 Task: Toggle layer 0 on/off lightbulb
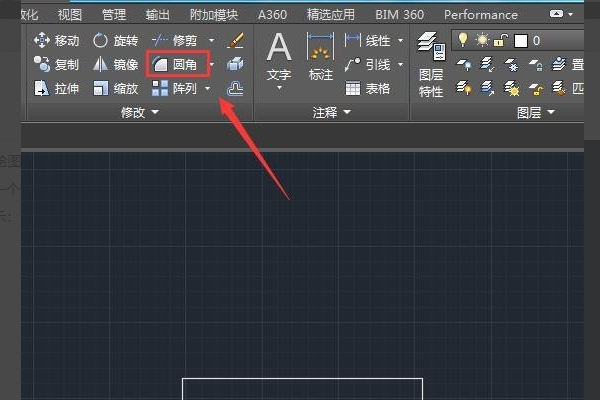click(463, 39)
